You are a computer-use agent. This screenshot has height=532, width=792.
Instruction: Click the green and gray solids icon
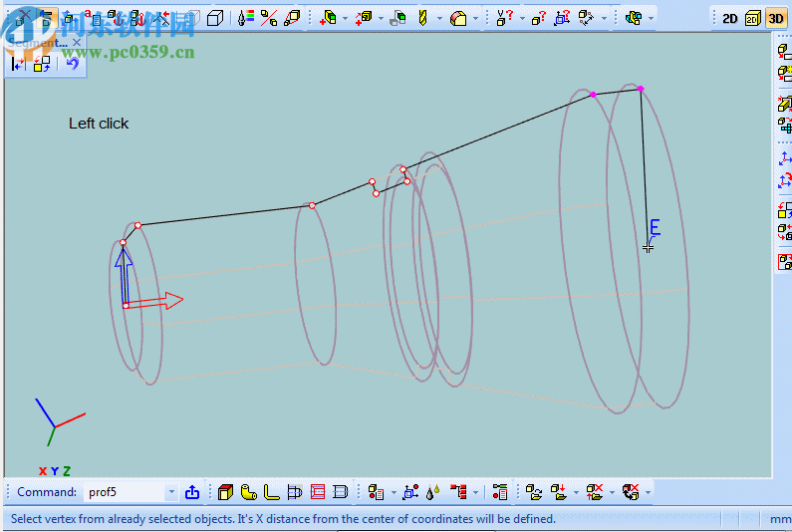(x=398, y=19)
